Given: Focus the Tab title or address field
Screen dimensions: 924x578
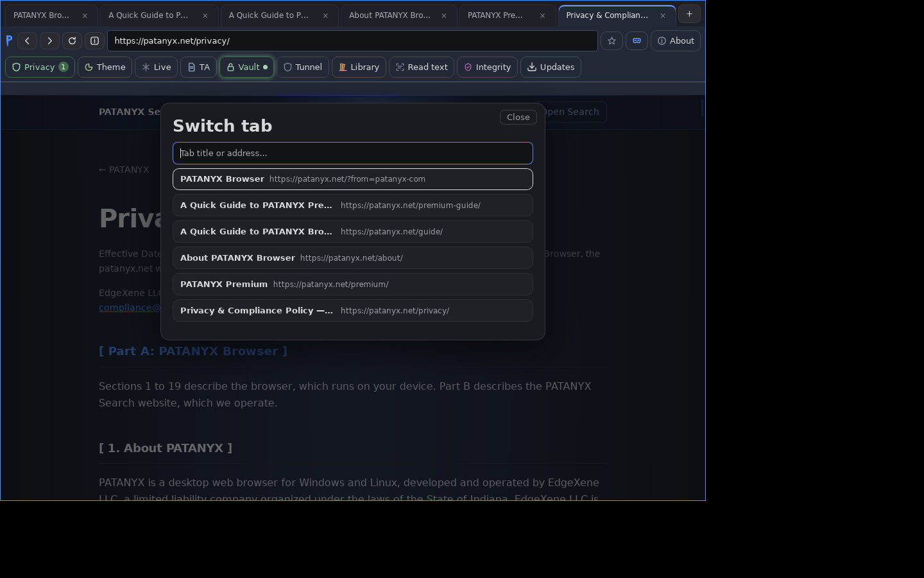Looking at the screenshot, I should [353, 153].
